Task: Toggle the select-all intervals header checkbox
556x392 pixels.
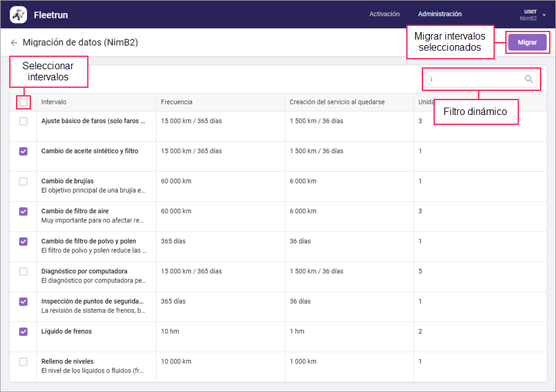Action: pos(24,102)
